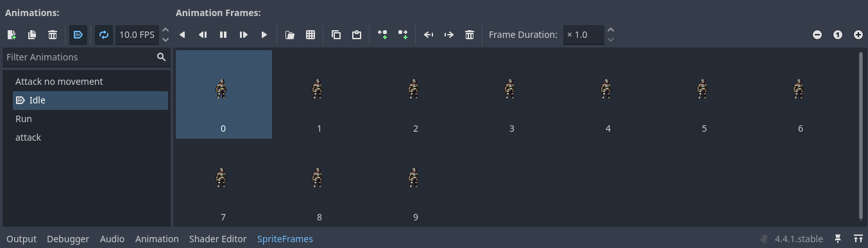Select the Attack no movement animation

[x=90, y=82]
